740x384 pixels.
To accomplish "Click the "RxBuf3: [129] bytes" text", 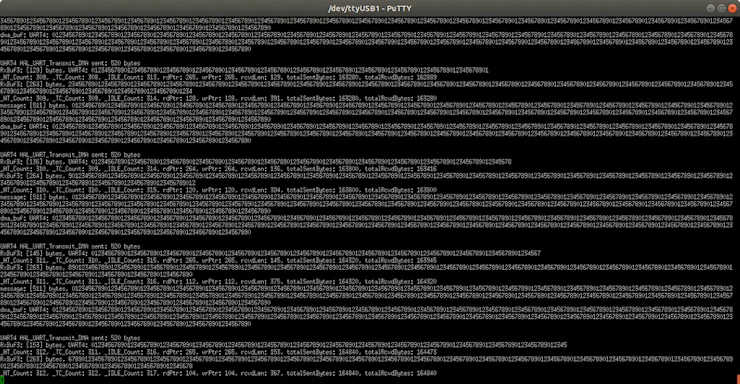I will click(x=32, y=70).
